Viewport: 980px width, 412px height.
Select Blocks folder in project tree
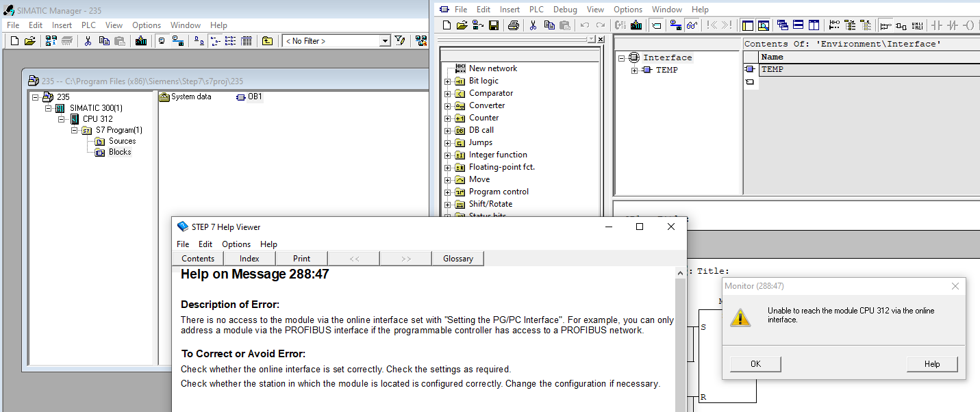coord(120,152)
